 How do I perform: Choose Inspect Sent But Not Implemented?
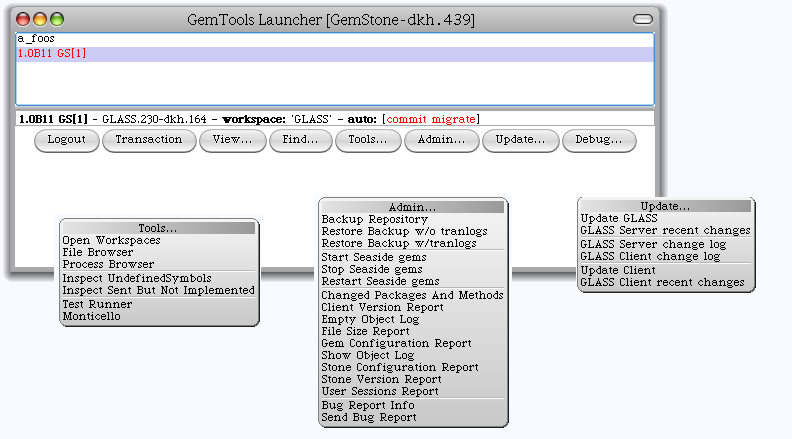tap(159, 290)
